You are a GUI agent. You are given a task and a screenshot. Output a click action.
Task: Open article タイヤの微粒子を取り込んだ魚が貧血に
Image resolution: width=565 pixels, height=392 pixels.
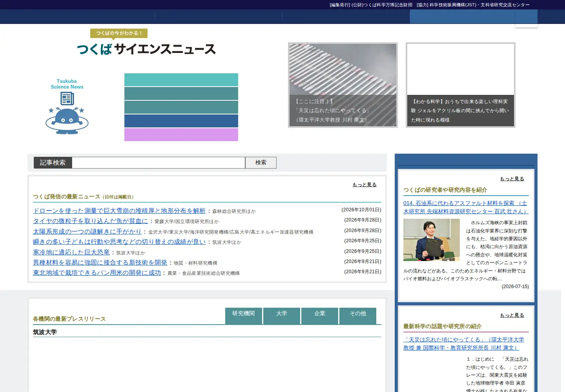click(x=91, y=221)
